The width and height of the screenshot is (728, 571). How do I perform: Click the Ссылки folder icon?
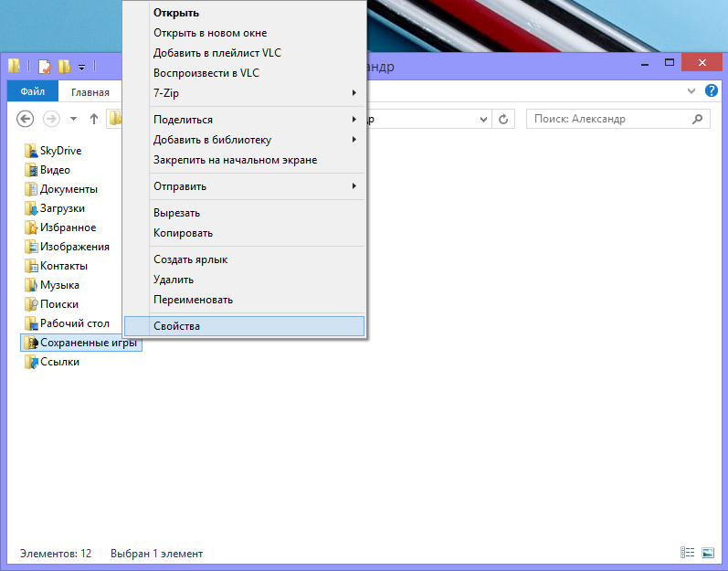(31, 362)
